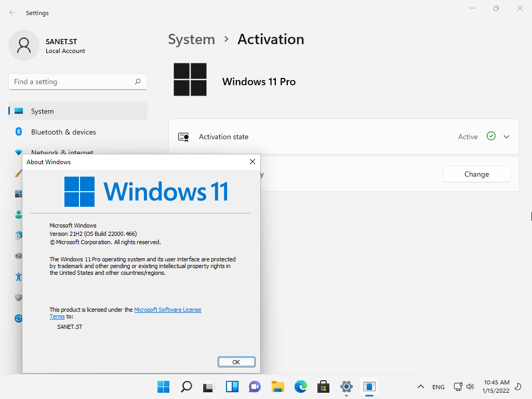Click the Windows Update sync icon
The width and height of the screenshot is (532, 399).
click(x=19, y=318)
